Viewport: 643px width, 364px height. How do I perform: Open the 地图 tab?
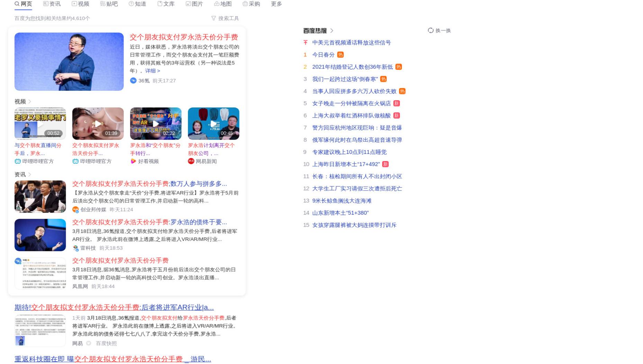point(223,4)
